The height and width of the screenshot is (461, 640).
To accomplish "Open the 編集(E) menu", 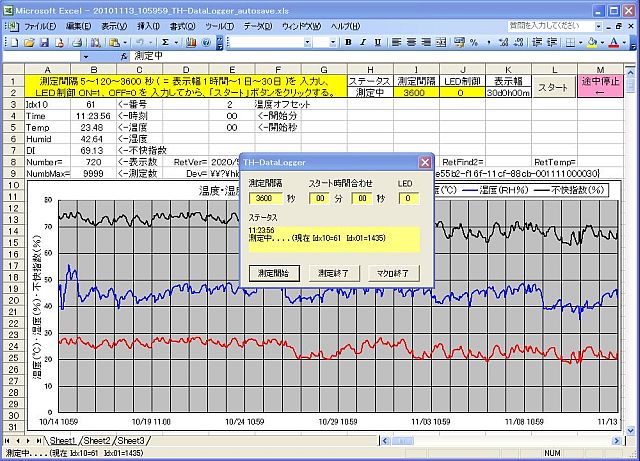I will click(78, 27).
